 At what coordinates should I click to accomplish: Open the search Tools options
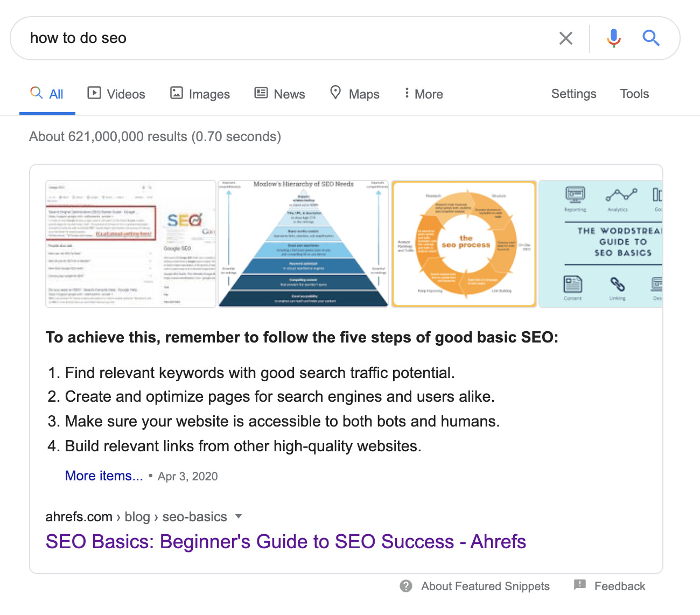[634, 94]
